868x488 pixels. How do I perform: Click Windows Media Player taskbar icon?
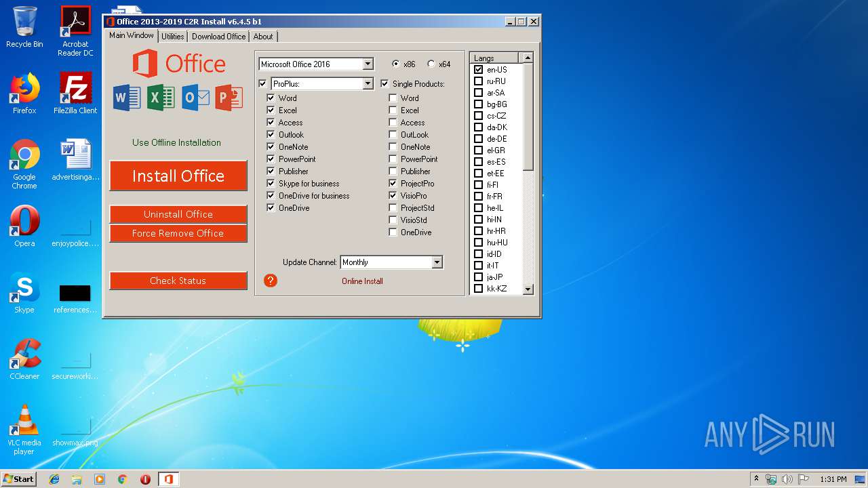pos(100,479)
